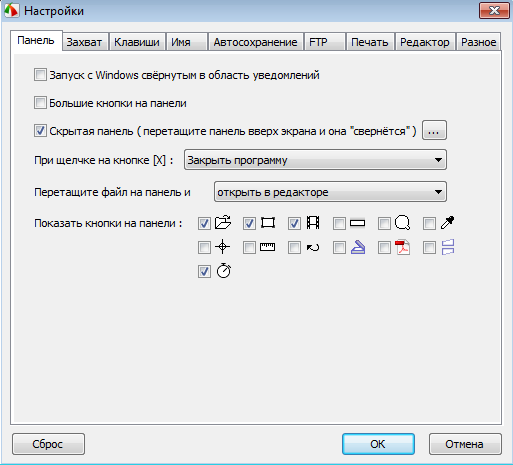513x465 pixels.
Task: Click the blue scrolling window icon
Action: coord(448,247)
